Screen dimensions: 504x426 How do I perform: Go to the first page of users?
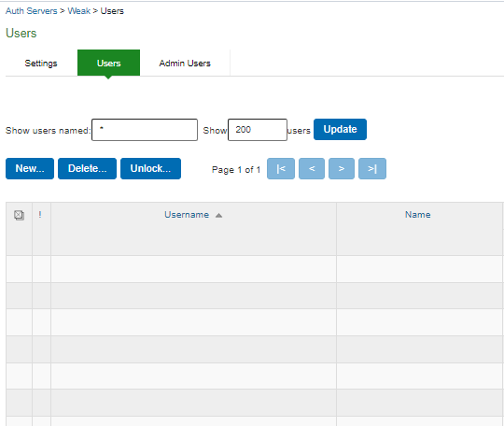tap(281, 168)
